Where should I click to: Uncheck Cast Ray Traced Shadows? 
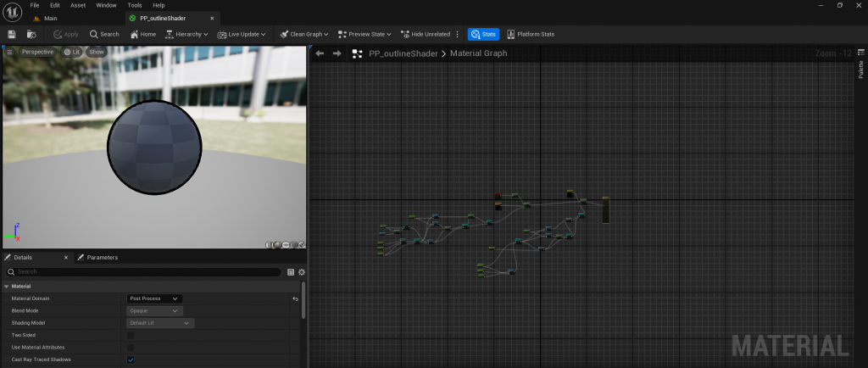[131, 360]
